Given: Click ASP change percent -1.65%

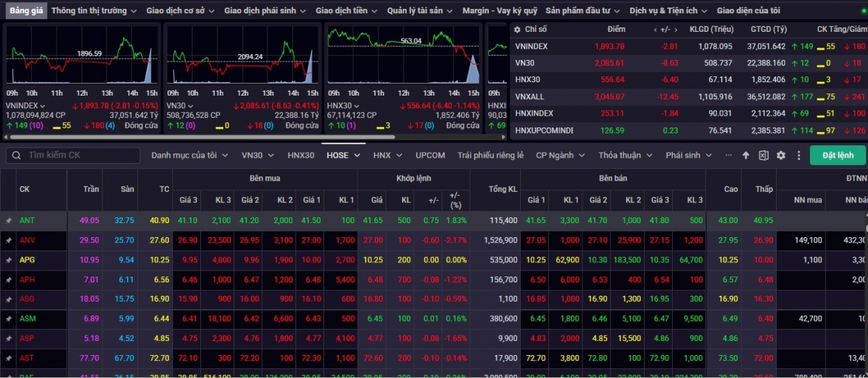Looking at the screenshot, I should click(x=457, y=339).
